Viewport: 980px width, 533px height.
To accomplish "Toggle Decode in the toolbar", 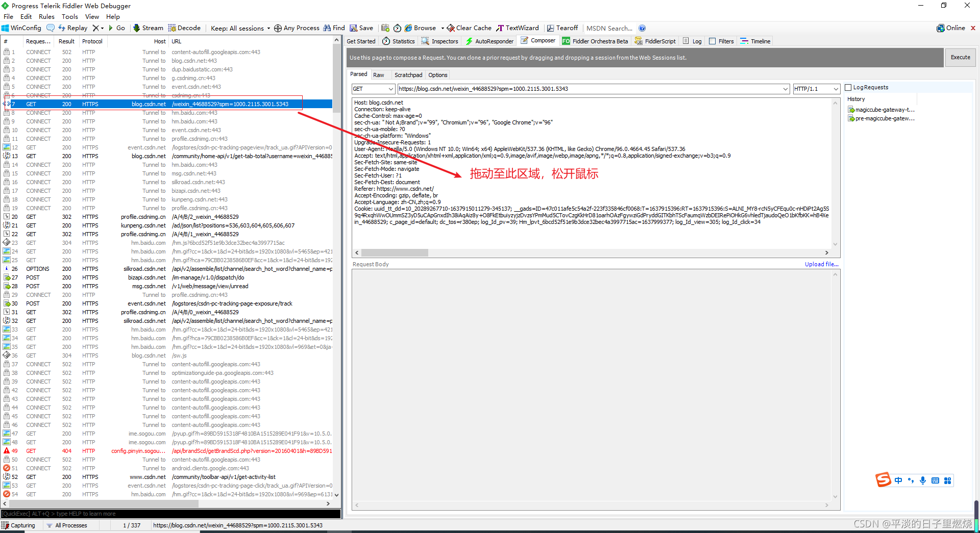I will [x=184, y=28].
